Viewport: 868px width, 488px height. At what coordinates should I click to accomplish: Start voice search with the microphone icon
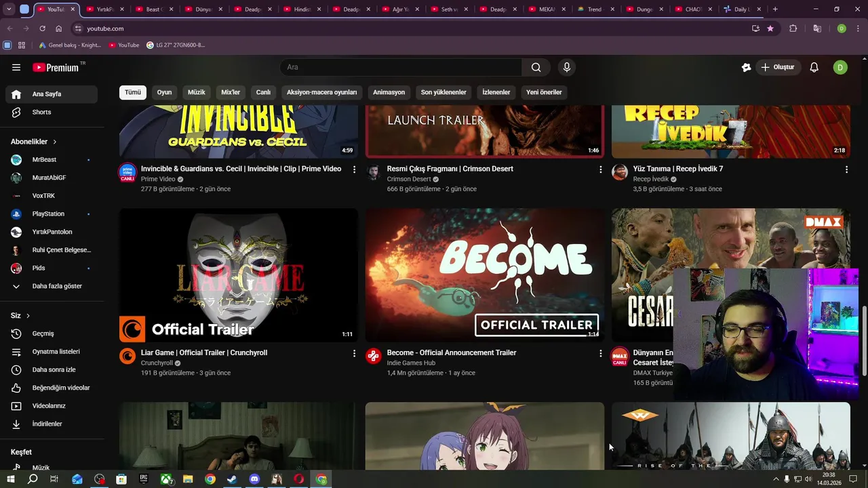click(x=567, y=67)
